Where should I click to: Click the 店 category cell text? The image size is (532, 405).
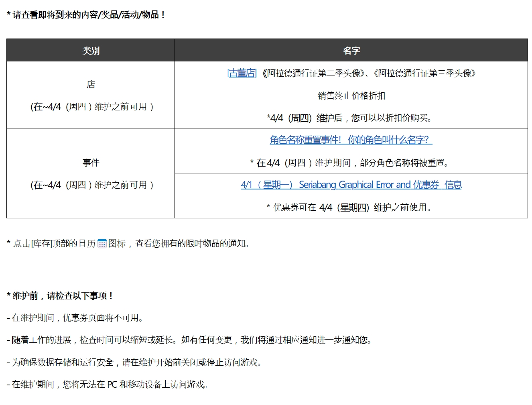click(x=91, y=85)
